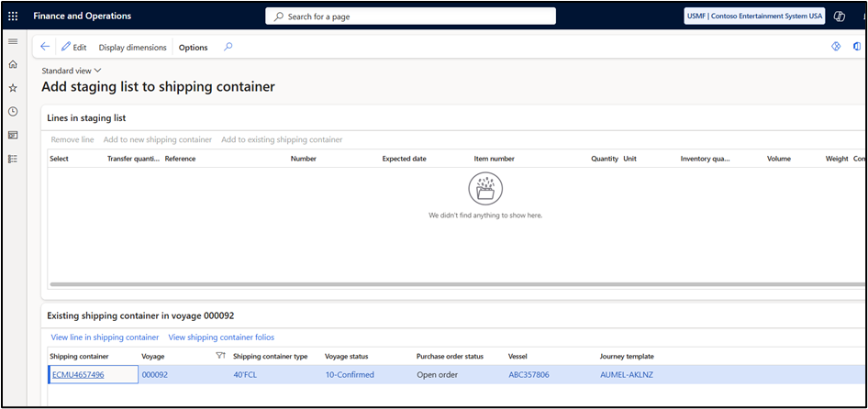Open the Voyage column filter icon
This screenshot has width=868, height=409.
(x=220, y=356)
